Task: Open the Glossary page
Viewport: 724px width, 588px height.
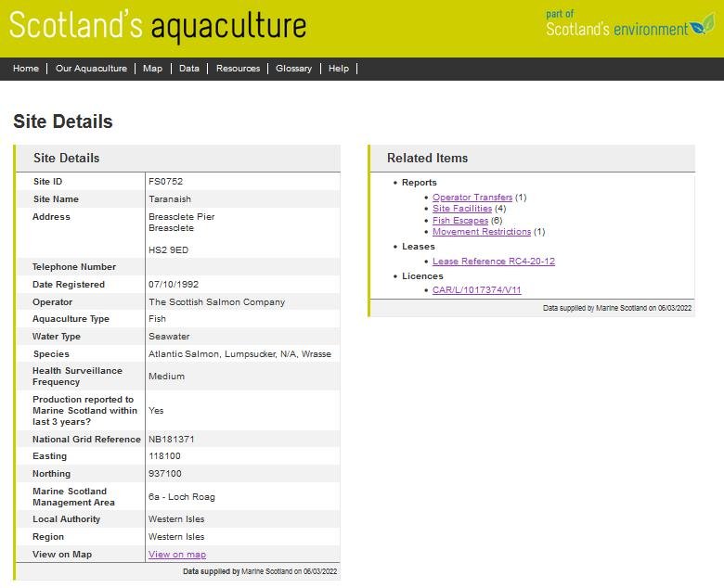Action: click(x=293, y=69)
